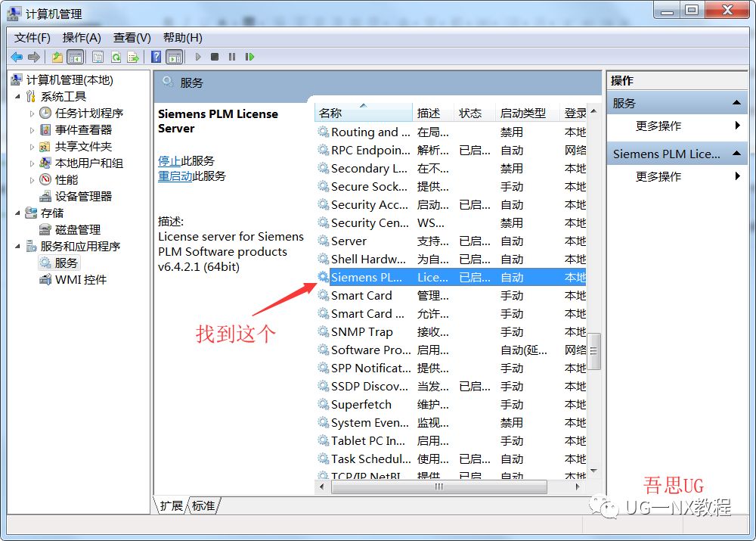Collapse the Siemens PLM Lice... actions section

pos(736,154)
